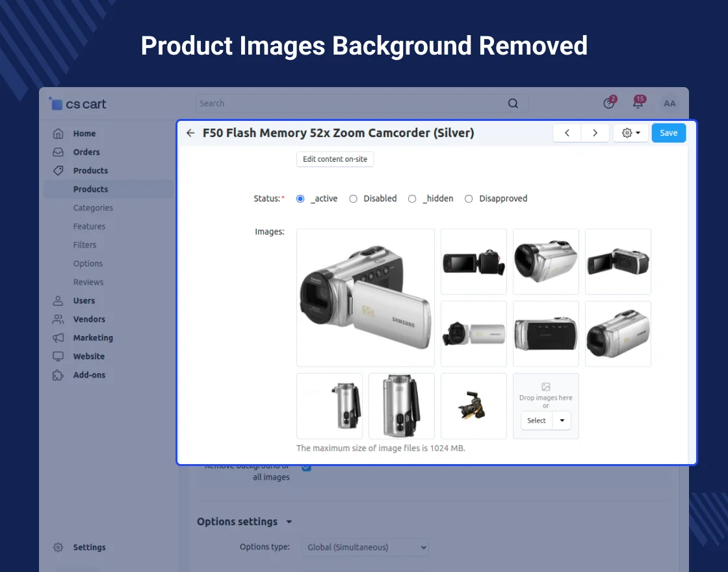Open the AA user avatar
Viewport: 728px width, 572px height.
tap(669, 103)
